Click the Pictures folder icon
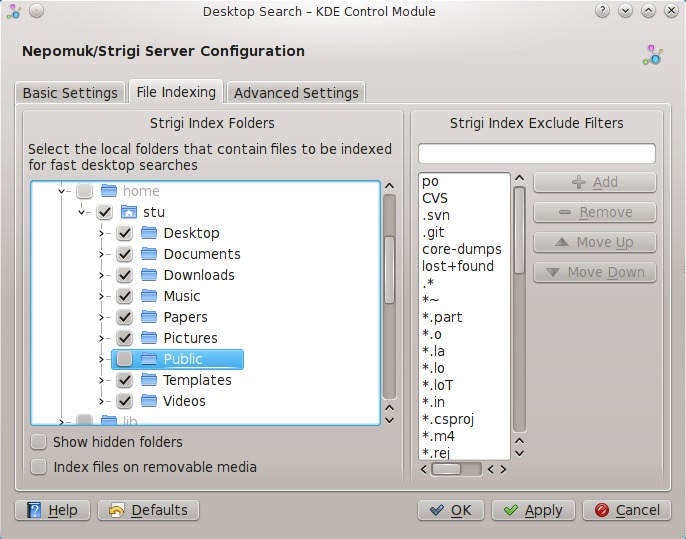Viewport: 686px width, 539px height. click(149, 338)
